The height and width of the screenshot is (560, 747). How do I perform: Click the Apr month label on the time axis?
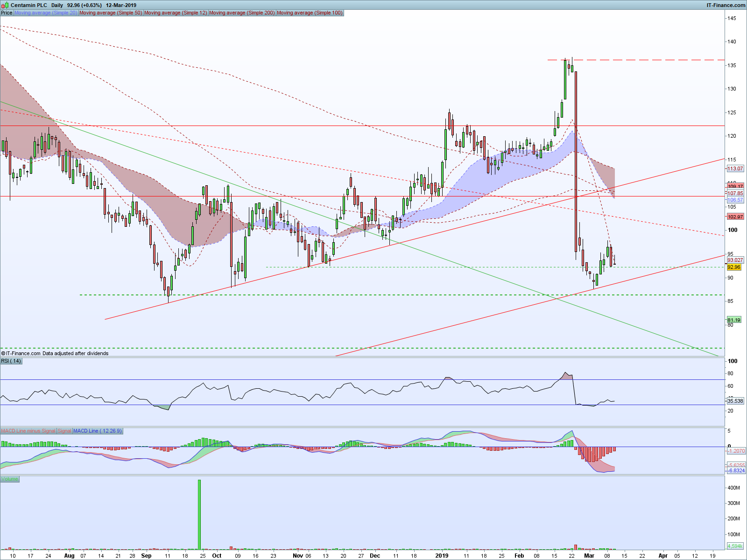click(663, 555)
